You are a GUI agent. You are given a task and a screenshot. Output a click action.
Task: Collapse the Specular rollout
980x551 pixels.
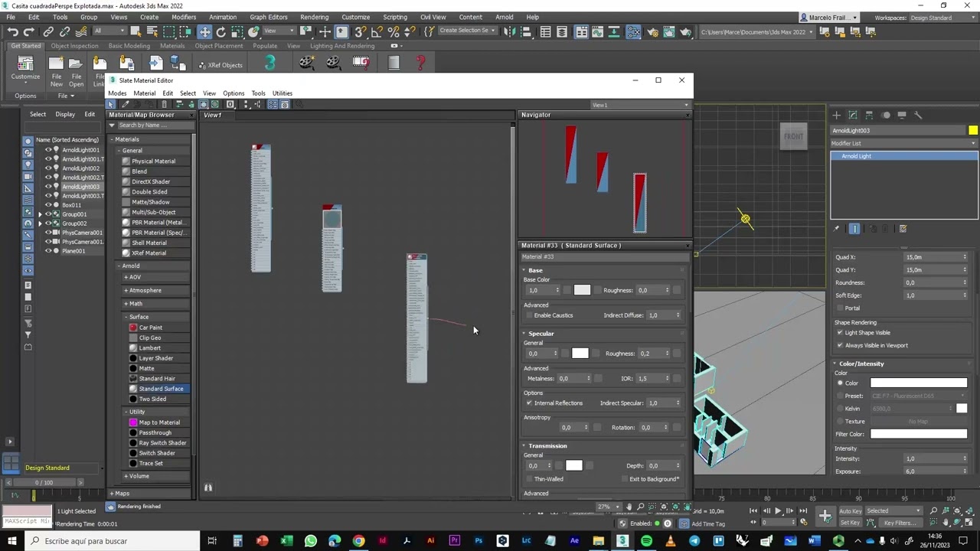point(541,334)
